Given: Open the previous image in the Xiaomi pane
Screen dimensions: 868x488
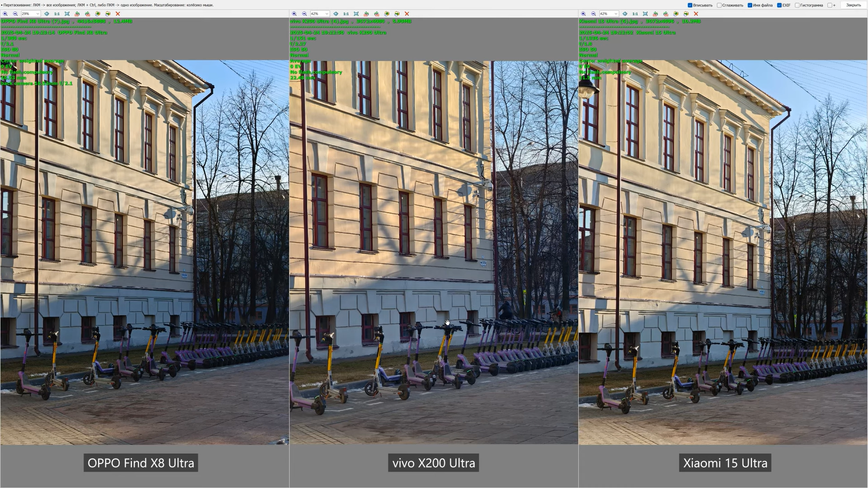Looking at the screenshot, I should point(676,14).
